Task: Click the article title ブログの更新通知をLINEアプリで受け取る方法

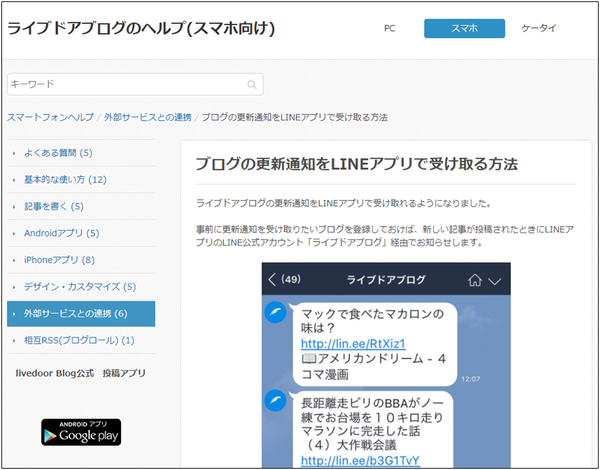Action: pyautogui.click(x=357, y=164)
